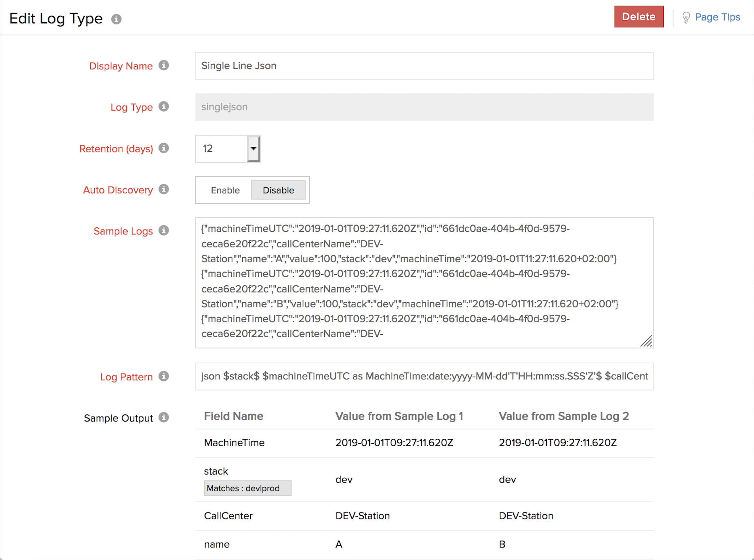754x560 pixels.
Task: Click into the Log Pattern field
Action: tap(424, 376)
